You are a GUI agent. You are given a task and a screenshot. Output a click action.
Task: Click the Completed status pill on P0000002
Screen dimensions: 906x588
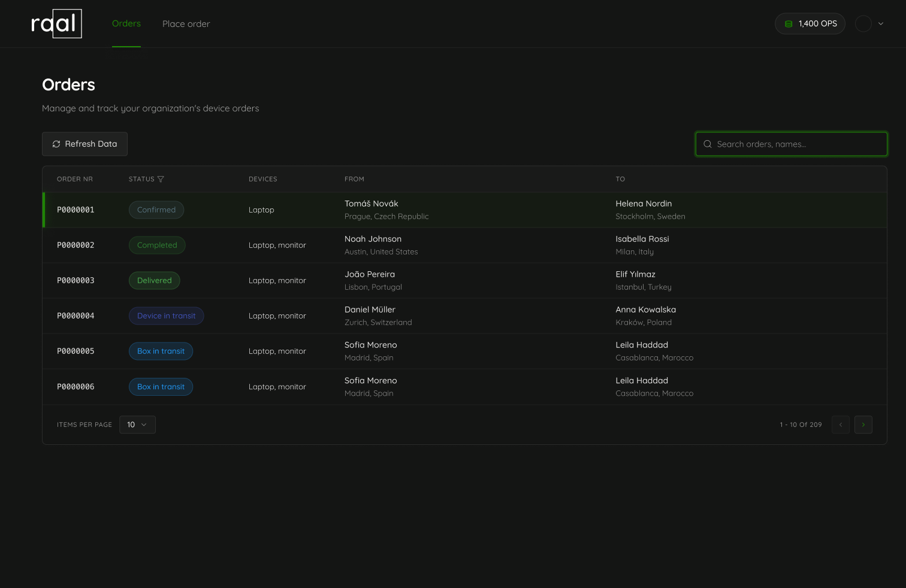pos(157,245)
